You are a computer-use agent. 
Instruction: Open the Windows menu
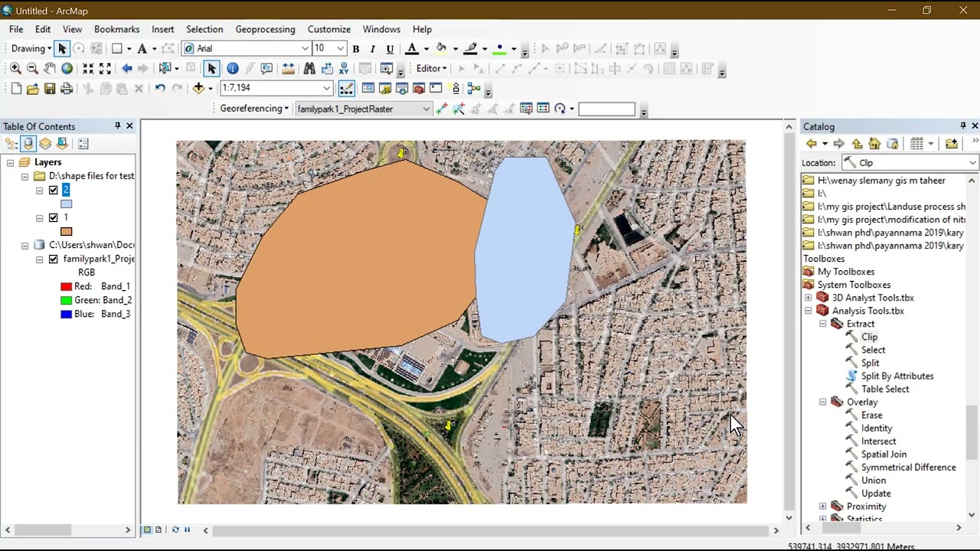click(381, 29)
